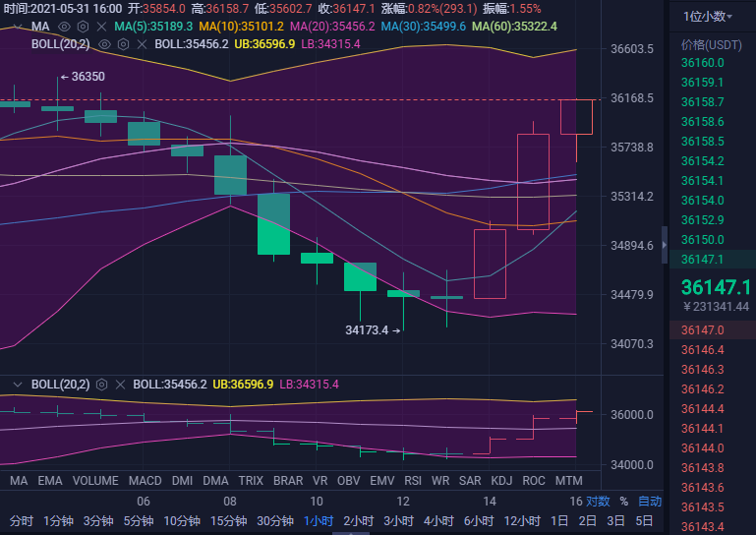
Task: Switch to the 4小时 timeframe
Action: (x=439, y=520)
